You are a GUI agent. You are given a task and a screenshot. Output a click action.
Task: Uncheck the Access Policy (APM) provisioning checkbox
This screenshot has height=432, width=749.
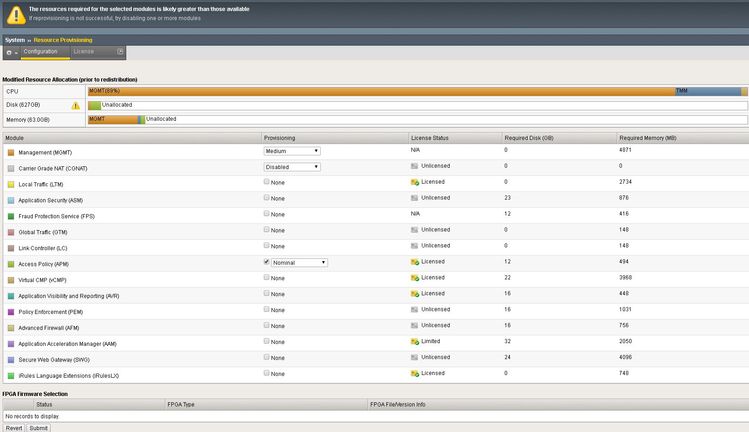click(x=266, y=262)
